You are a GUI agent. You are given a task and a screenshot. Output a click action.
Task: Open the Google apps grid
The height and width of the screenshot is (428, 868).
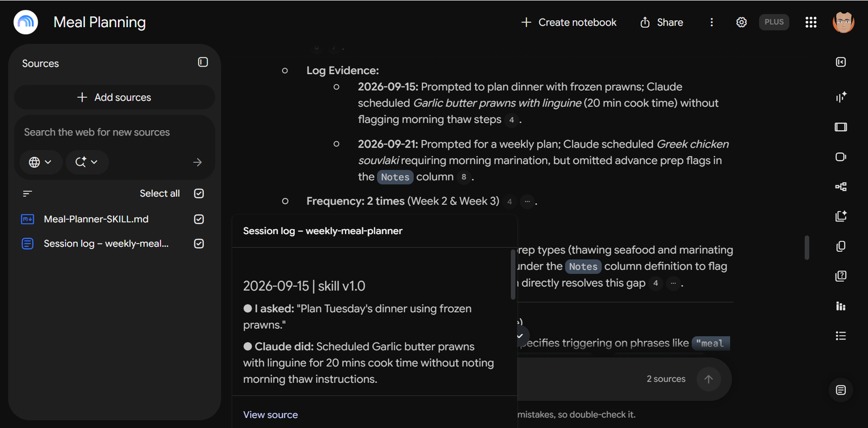(x=811, y=23)
